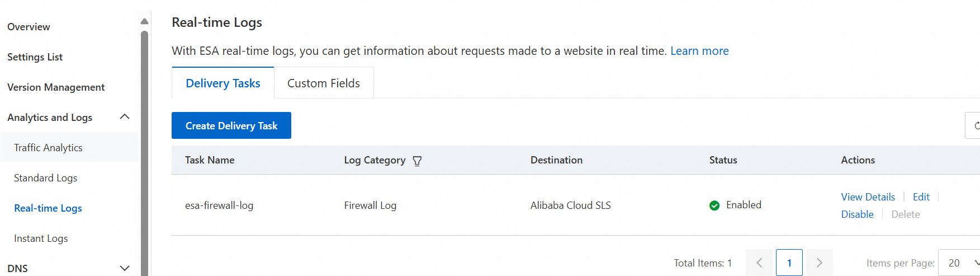Open Version Management in the sidebar
Viewport: 980px width, 276px height.
(56, 87)
